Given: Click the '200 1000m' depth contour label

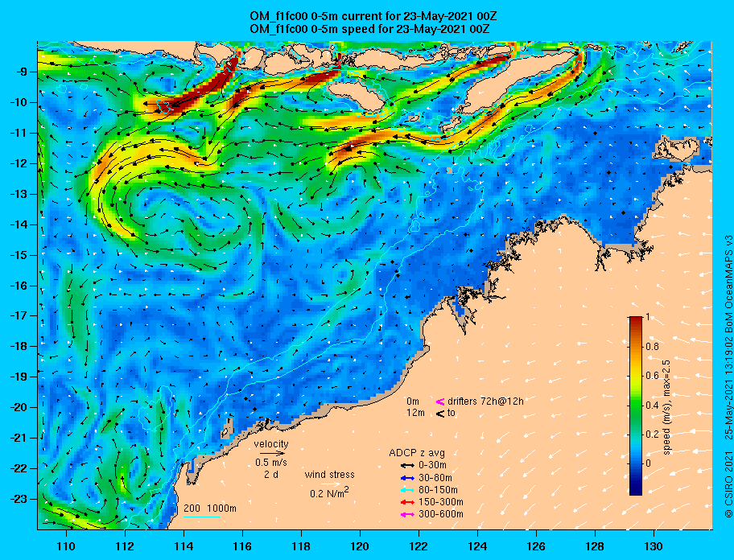Looking at the screenshot, I should (210, 509).
